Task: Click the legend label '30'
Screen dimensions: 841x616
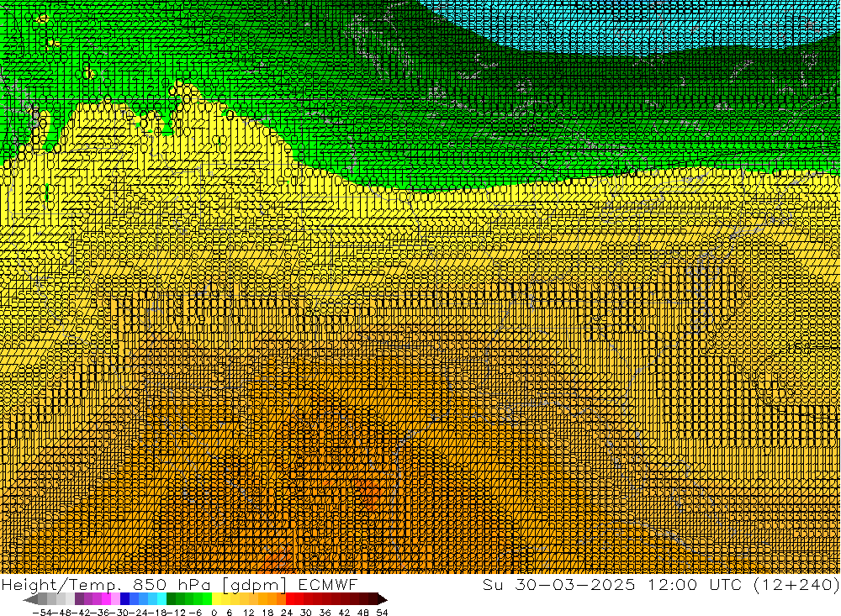Action: (306, 613)
